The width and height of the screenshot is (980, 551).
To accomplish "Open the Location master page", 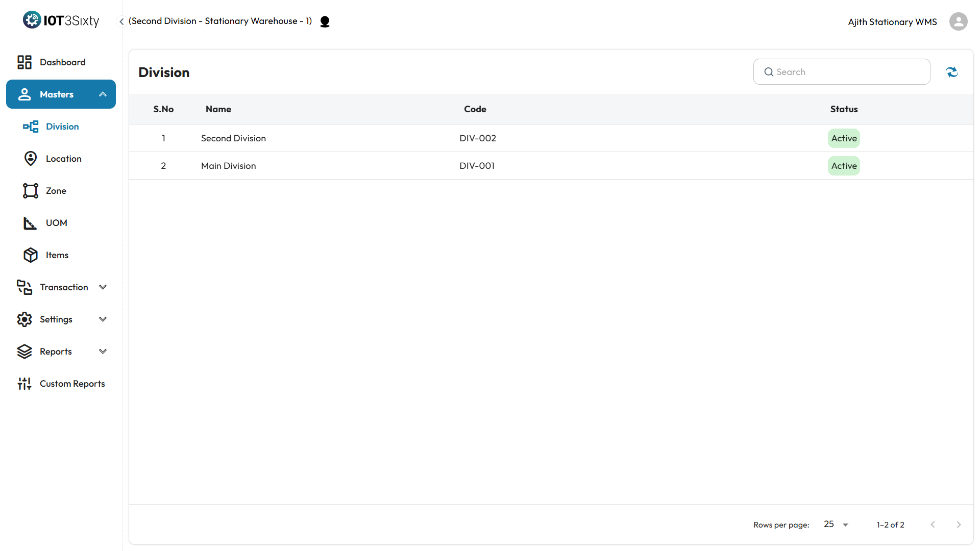I will [x=63, y=159].
